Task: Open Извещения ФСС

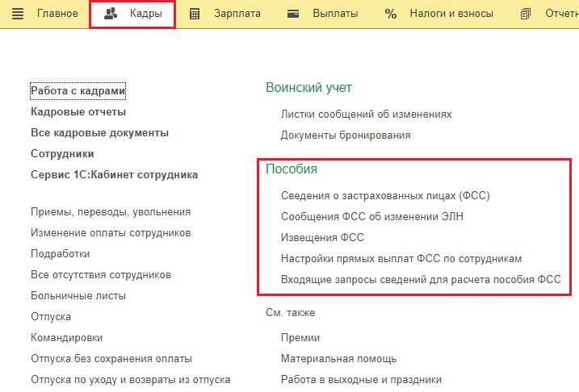Action: tap(322, 237)
